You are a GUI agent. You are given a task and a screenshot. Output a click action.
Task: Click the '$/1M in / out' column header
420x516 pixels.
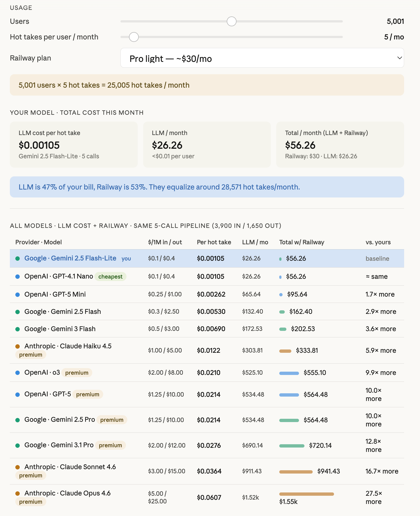click(x=165, y=242)
